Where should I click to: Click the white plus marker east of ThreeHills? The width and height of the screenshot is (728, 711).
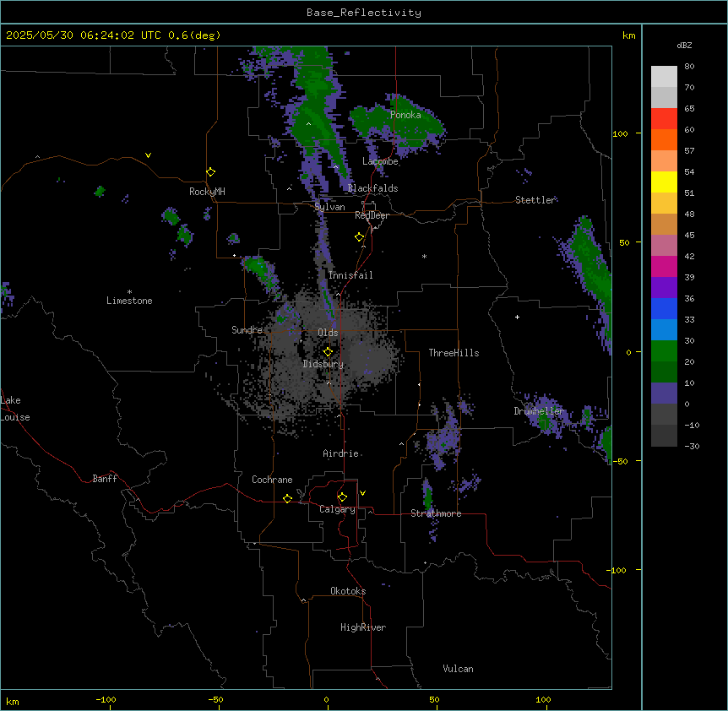[x=517, y=317]
